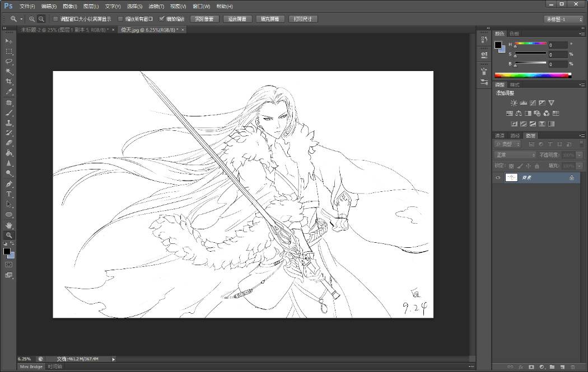The width and height of the screenshot is (588, 372).
Task: Click the Fill Screen button
Action: tap(270, 19)
